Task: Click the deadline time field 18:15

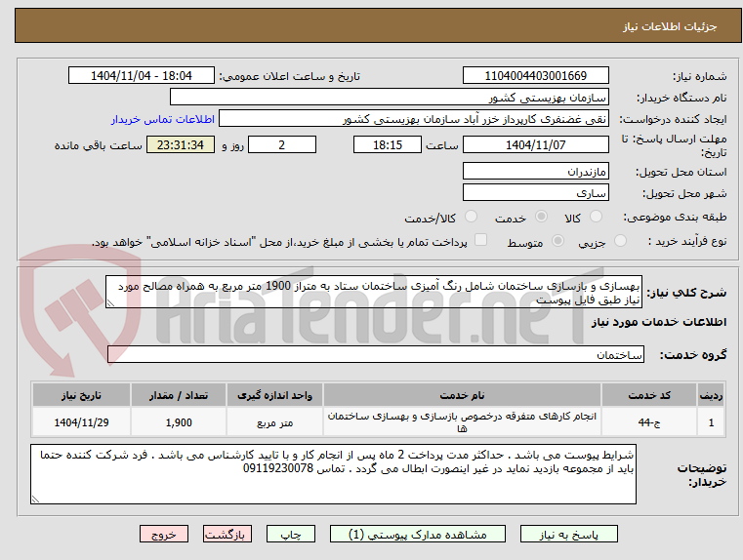Action: (x=388, y=144)
